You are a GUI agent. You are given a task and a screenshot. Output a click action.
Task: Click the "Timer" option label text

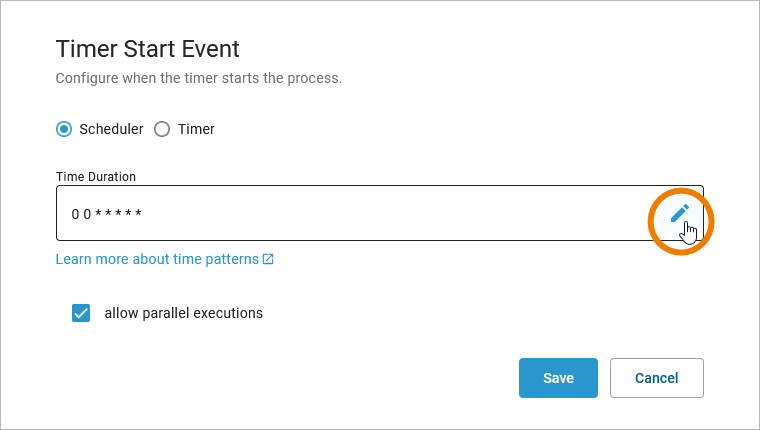tap(196, 129)
